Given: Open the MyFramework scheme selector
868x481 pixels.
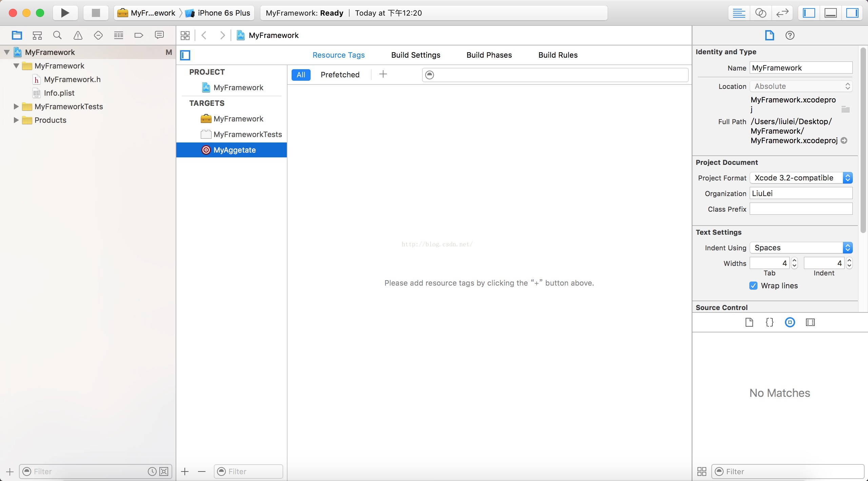Looking at the screenshot, I should pos(146,13).
